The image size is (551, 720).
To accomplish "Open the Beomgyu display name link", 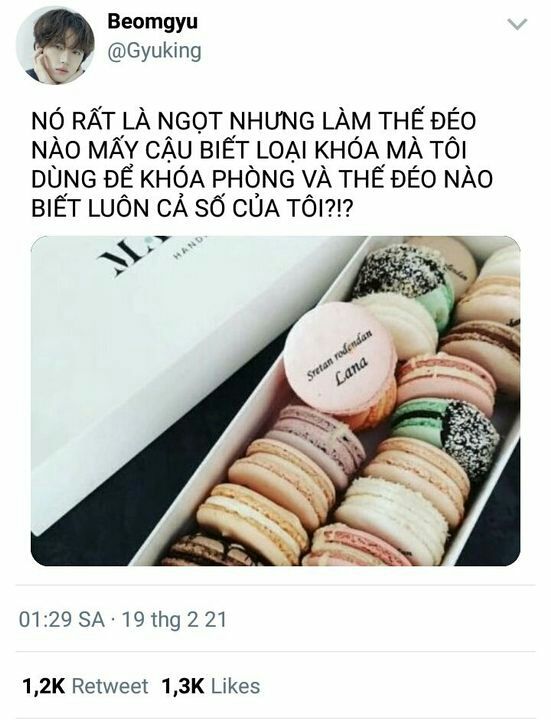I will pos(152,21).
